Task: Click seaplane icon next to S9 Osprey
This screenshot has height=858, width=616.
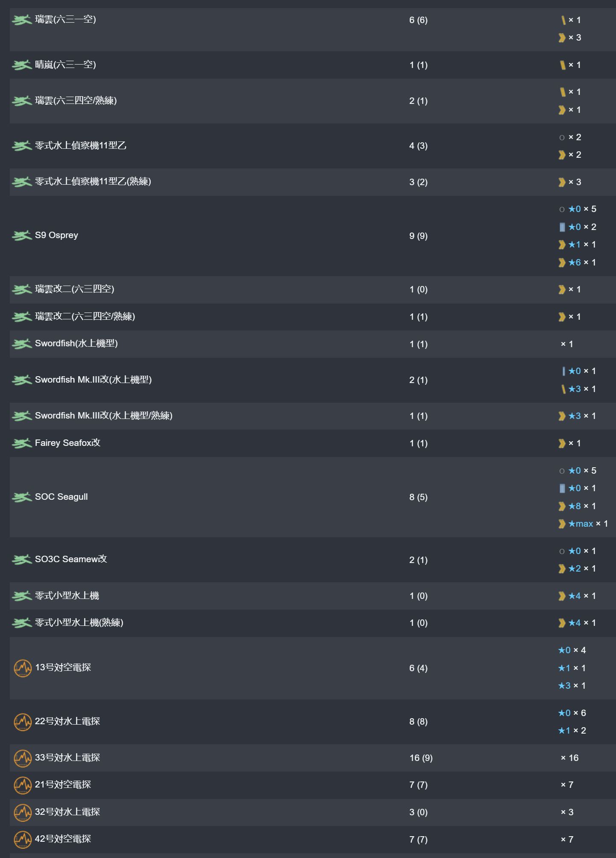Action: click(x=21, y=236)
